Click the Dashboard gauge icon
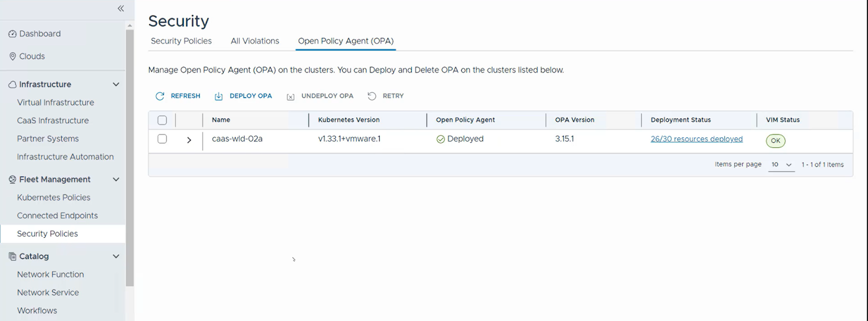This screenshot has height=321, width=868. 12,34
